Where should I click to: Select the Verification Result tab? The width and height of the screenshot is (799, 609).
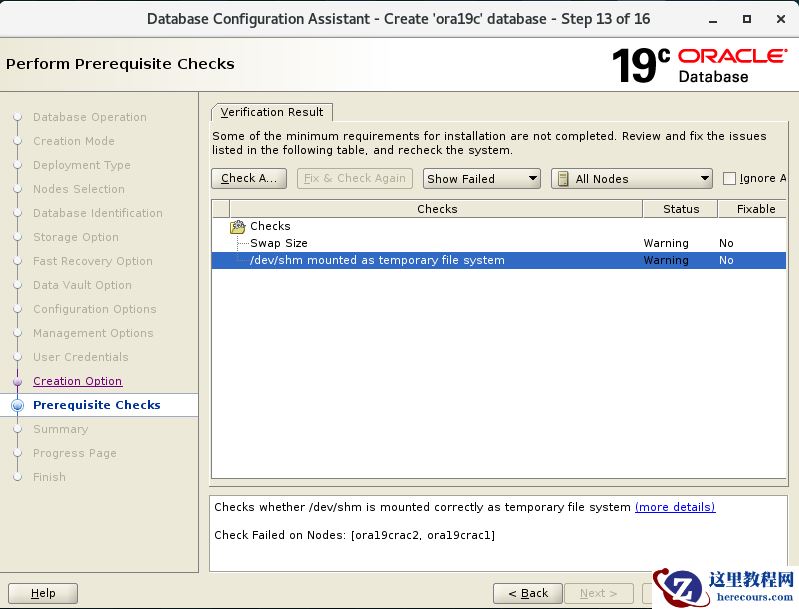[x=272, y=112]
